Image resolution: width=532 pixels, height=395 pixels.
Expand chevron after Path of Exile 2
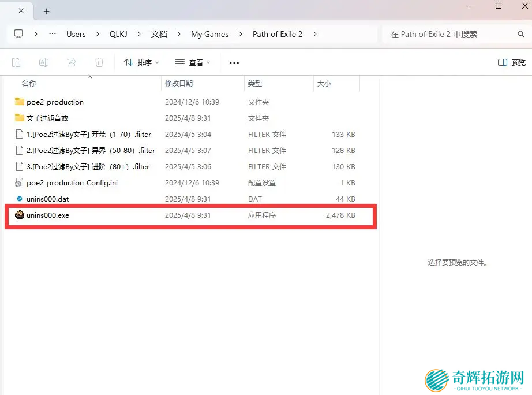click(x=315, y=34)
